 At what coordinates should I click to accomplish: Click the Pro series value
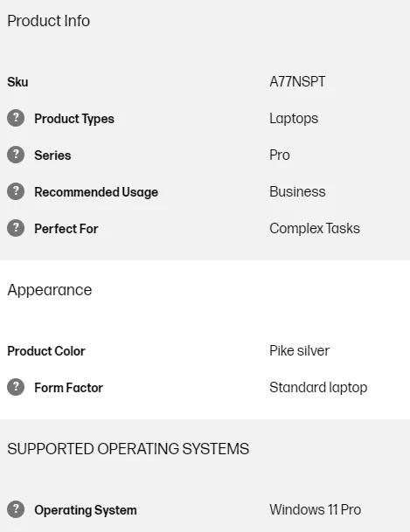280,155
